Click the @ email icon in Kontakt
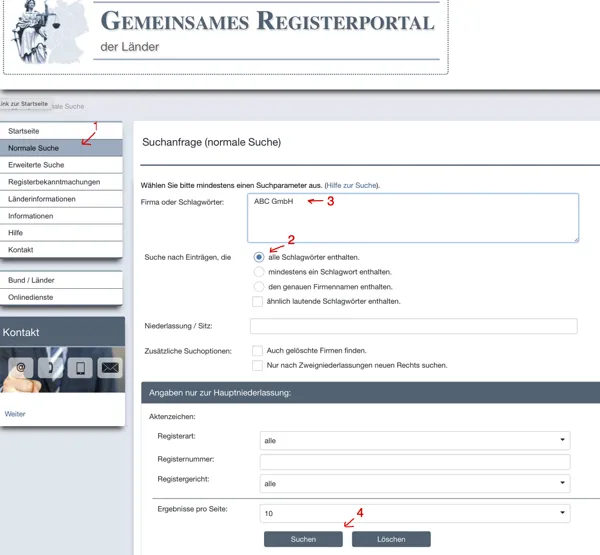600x555 pixels. [21, 368]
